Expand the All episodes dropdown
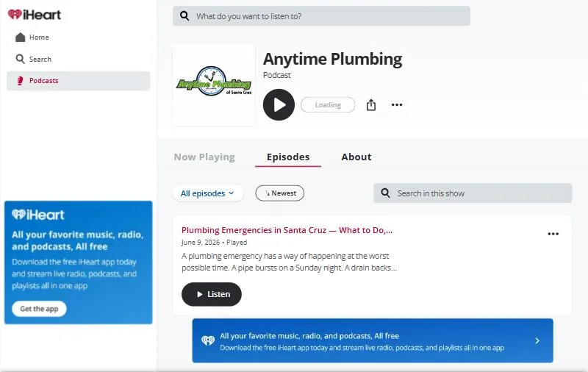The image size is (588, 372). pos(208,193)
